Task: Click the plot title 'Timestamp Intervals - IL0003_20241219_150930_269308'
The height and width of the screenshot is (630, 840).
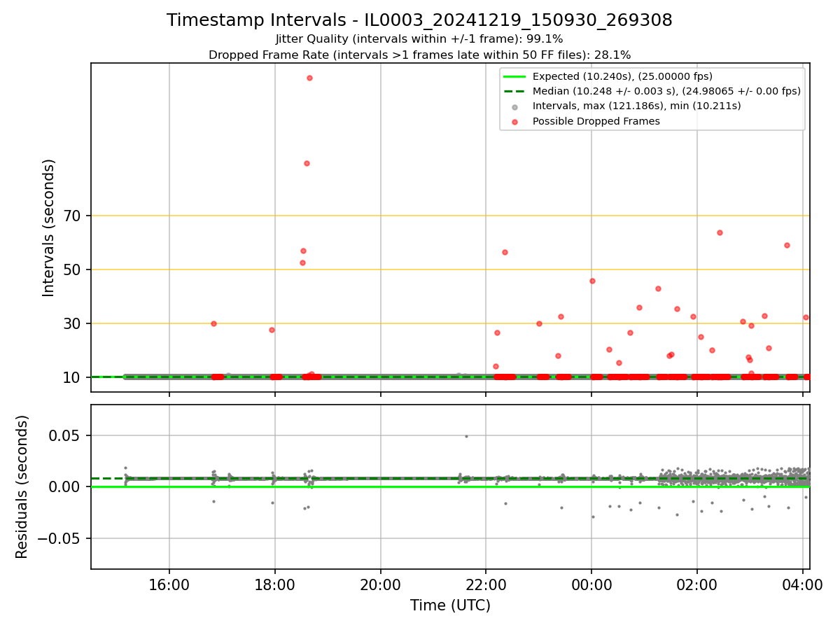Action: [419, 20]
